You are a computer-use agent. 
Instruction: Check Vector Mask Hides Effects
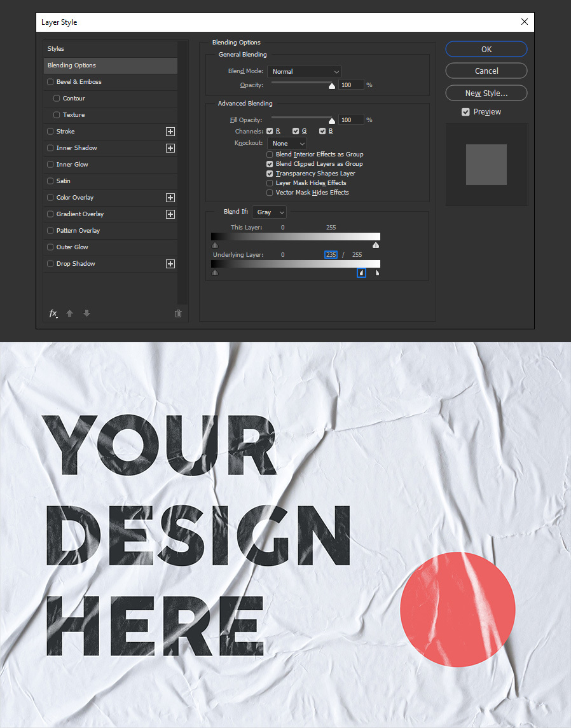point(270,193)
